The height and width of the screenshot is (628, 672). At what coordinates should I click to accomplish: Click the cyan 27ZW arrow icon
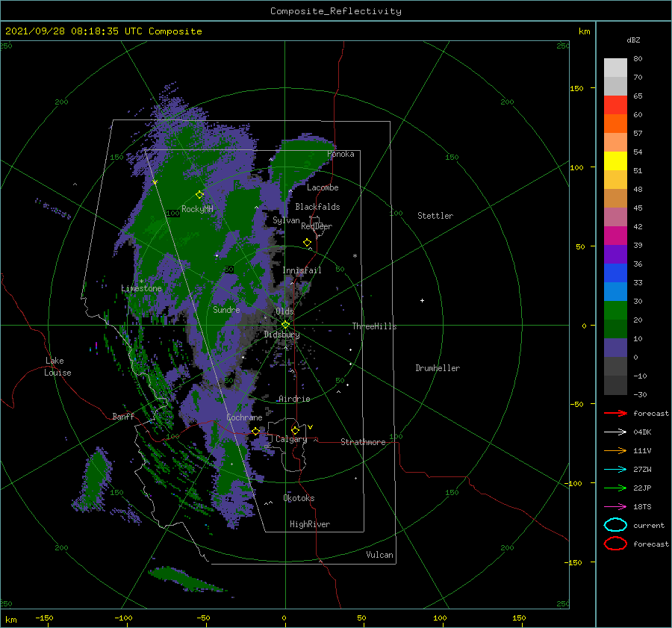(615, 470)
